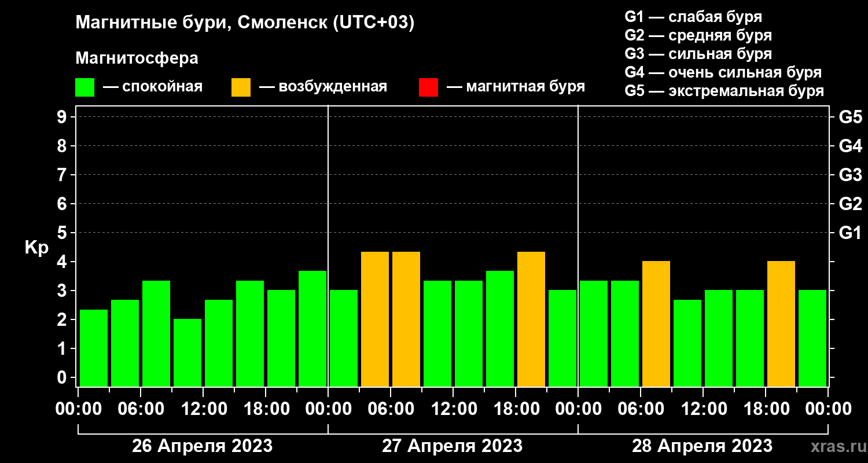Click the last green bar of 26 Апреля
This screenshot has height=463, width=868.
click(x=312, y=329)
